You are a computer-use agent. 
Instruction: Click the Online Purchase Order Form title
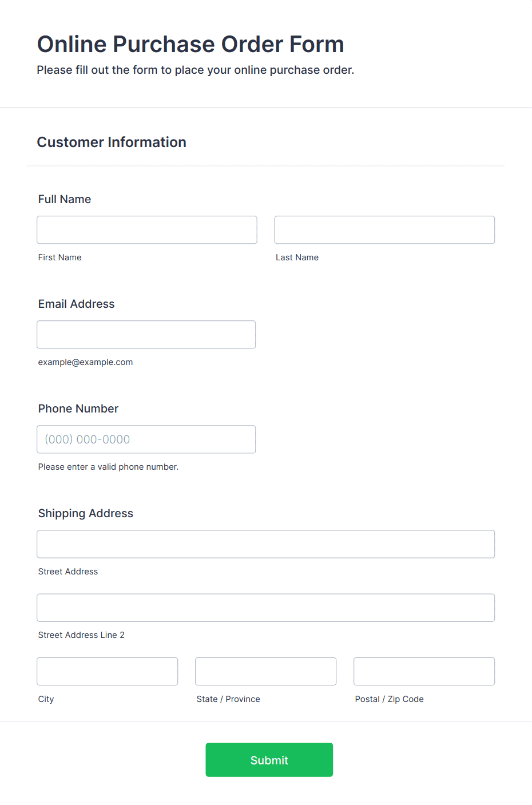tap(190, 44)
